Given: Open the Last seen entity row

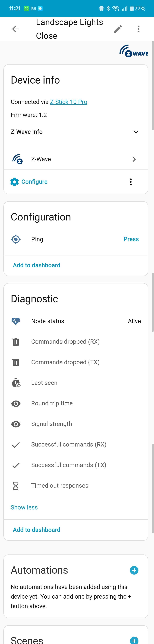Looking at the screenshot, I should (x=44, y=383).
